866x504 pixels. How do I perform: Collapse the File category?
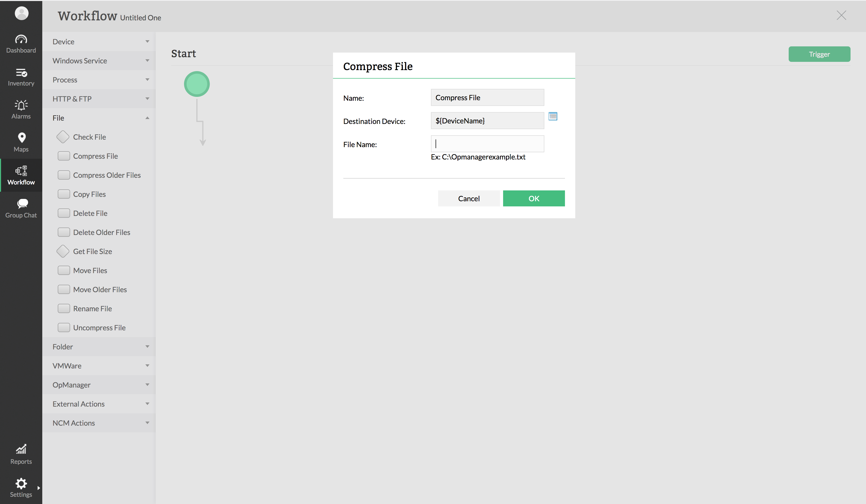99,118
